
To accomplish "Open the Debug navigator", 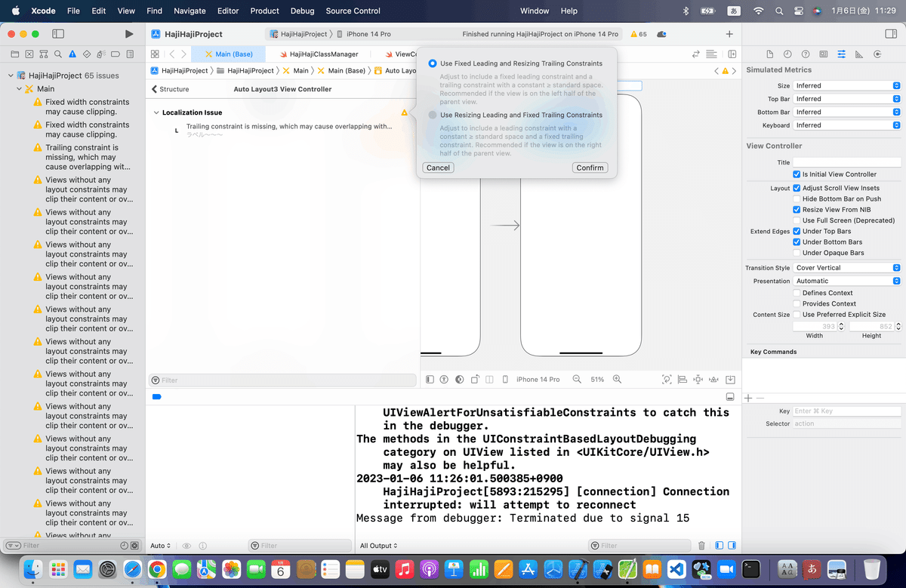I will click(101, 54).
